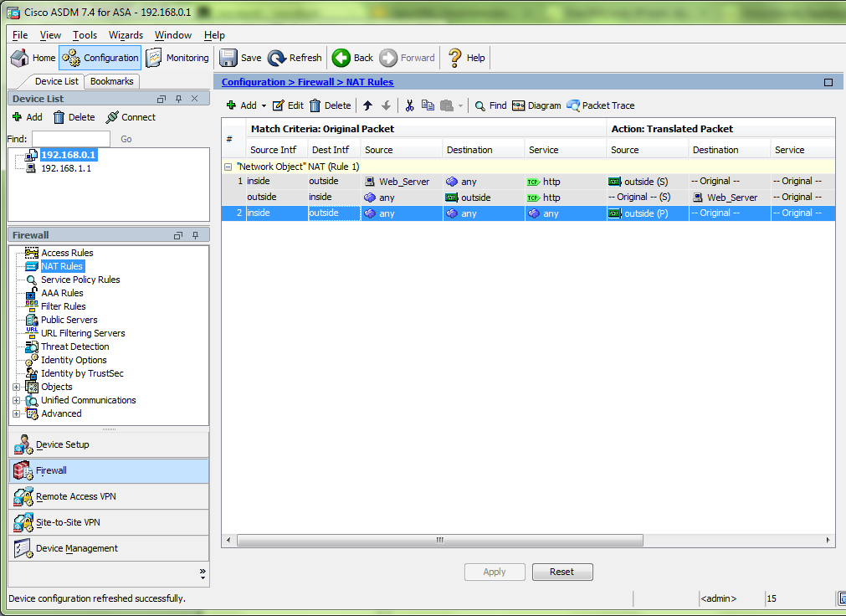Find a NAT rule with magnifier
Screen dimensions: 846x616
(x=490, y=105)
